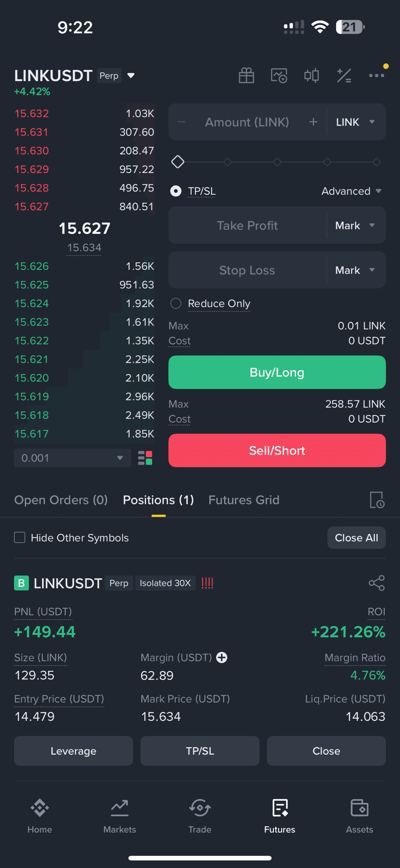The image size is (400, 868).
Task: Tap the Close All button
Action: [357, 538]
